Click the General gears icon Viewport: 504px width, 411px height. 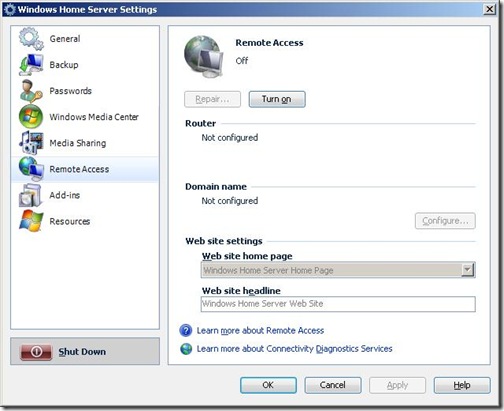[31, 39]
